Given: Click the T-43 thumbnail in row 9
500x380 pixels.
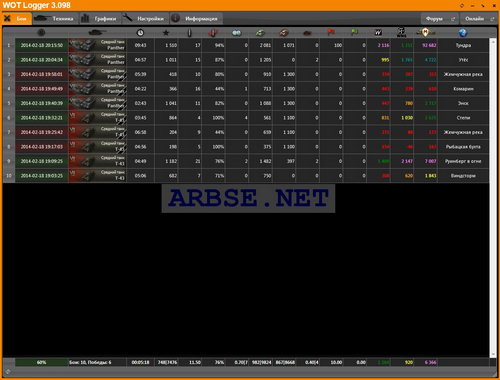Looking at the screenshot, I should click(97, 161).
